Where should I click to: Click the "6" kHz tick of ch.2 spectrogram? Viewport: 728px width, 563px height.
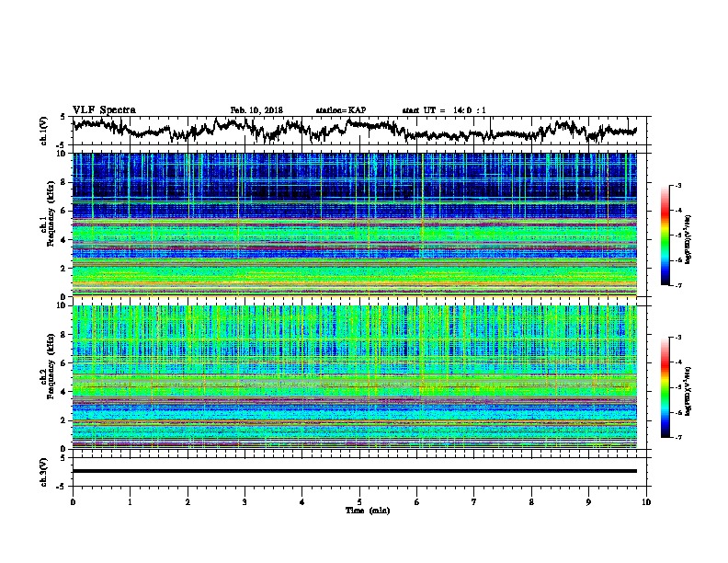(64, 363)
